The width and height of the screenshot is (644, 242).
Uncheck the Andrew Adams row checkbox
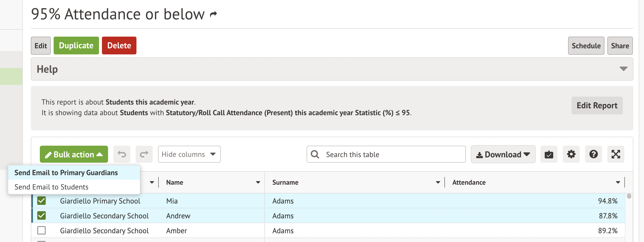(x=41, y=215)
